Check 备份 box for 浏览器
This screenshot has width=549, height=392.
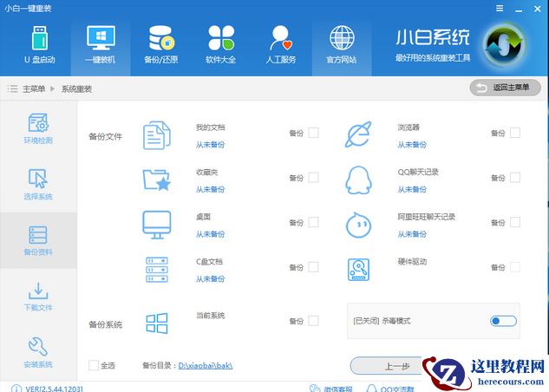pyautogui.click(x=515, y=133)
